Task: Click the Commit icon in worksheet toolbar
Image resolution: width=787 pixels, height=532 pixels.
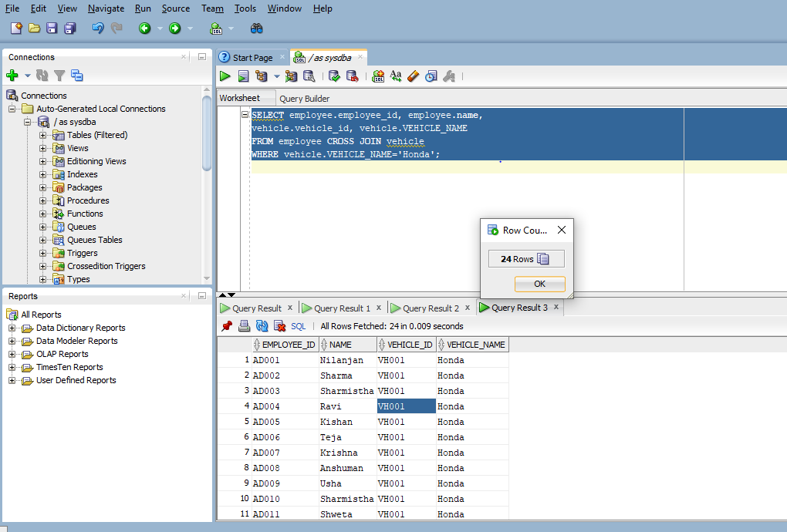Action: point(334,76)
